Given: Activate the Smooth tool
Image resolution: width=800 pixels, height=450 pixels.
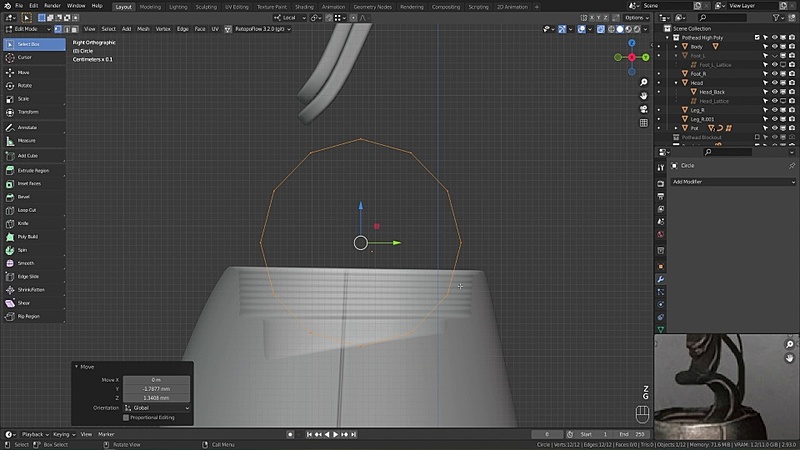Looking at the screenshot, I should 34,263.
